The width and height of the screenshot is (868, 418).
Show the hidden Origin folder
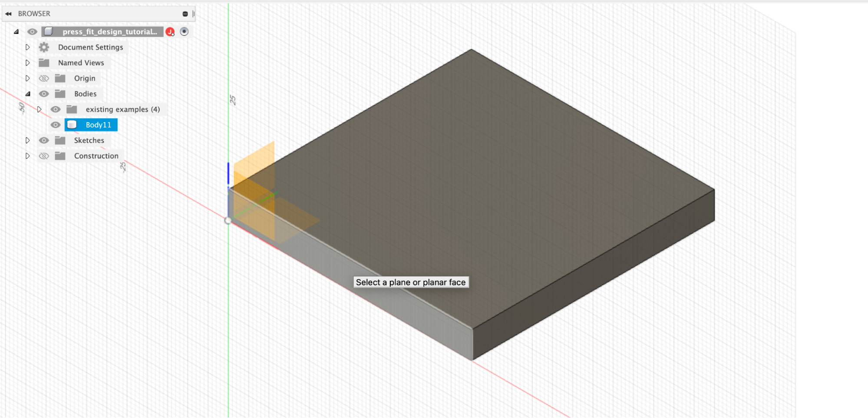(x=44, y=78)
